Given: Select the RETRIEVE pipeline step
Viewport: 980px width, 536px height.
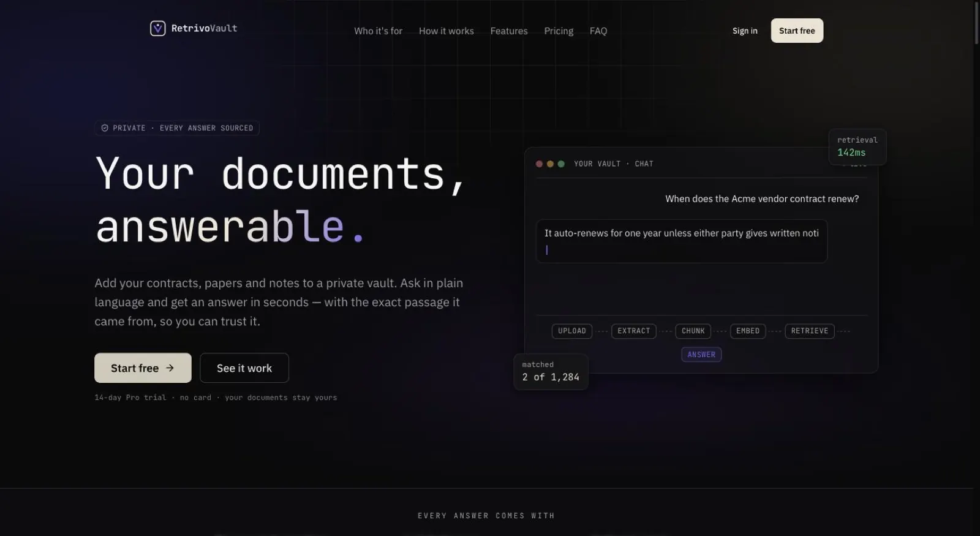Looking at the screenshot, I should pos(810,331).
